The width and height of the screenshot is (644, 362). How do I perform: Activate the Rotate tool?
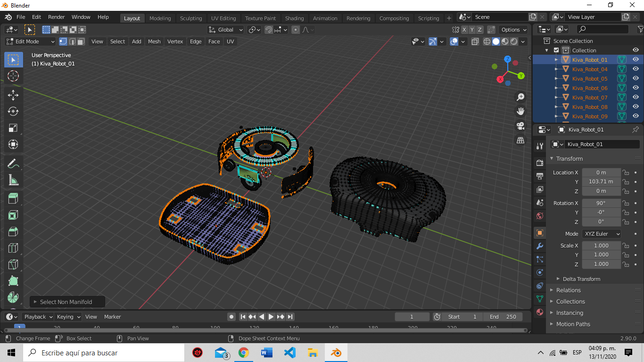13,111
